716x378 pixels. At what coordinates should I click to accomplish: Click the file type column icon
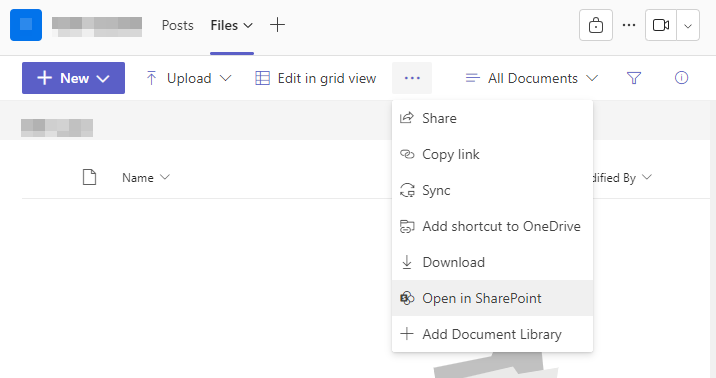pyautogui.click(x=90, y=177)
